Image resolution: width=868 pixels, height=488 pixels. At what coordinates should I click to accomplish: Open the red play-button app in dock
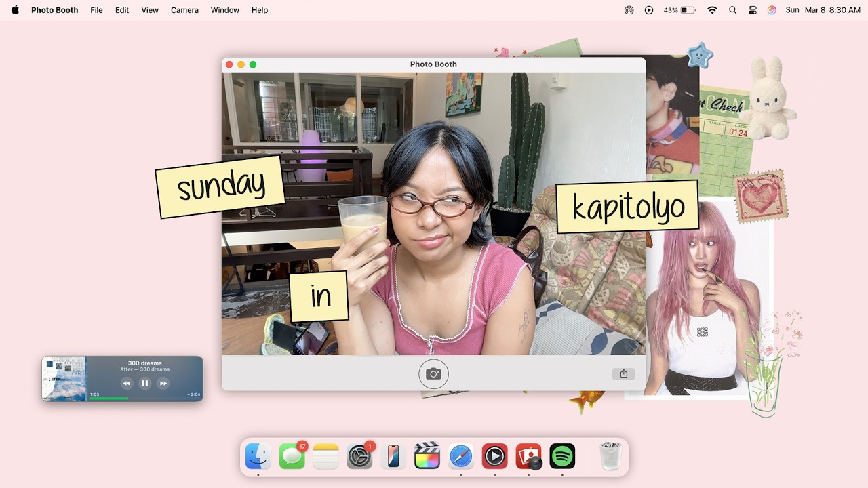pos(495,456)
